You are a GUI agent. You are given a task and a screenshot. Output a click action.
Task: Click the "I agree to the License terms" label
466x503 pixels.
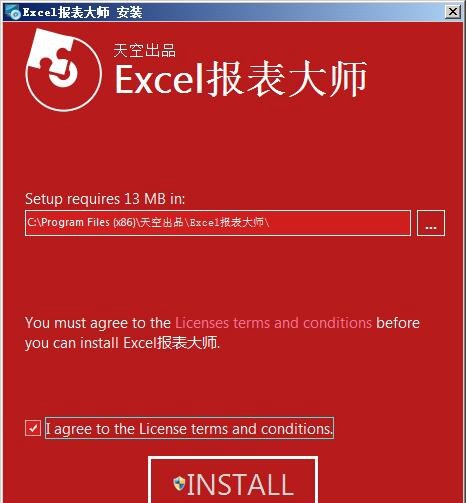point(189,428)
